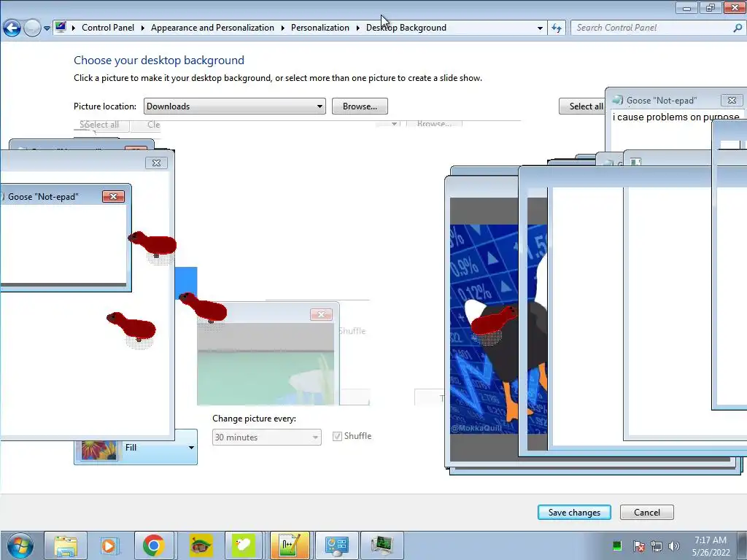Open the green leaf house taskbar app
Screen dimensions: 747x560
[x=201, y=545]
